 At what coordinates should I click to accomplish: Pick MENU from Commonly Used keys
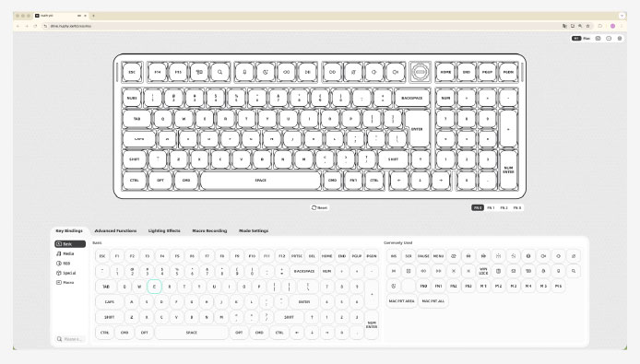point(438,256)
